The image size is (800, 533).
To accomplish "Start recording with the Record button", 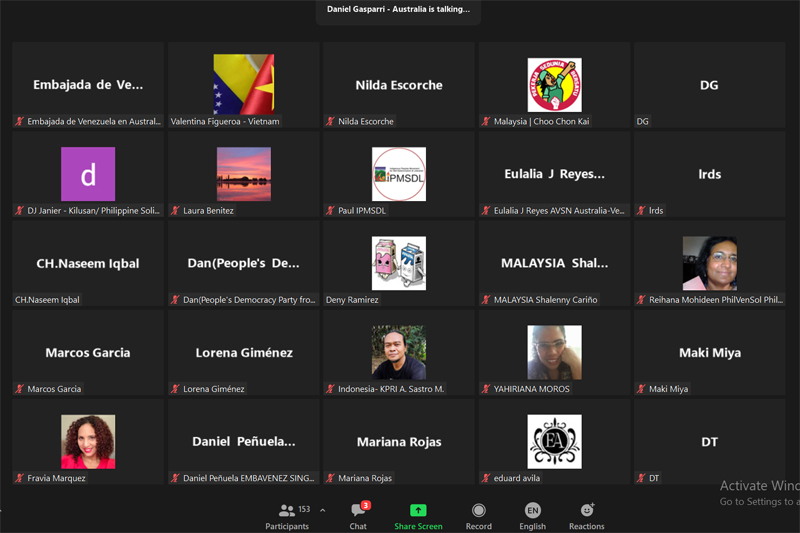I will coord(478,511).
